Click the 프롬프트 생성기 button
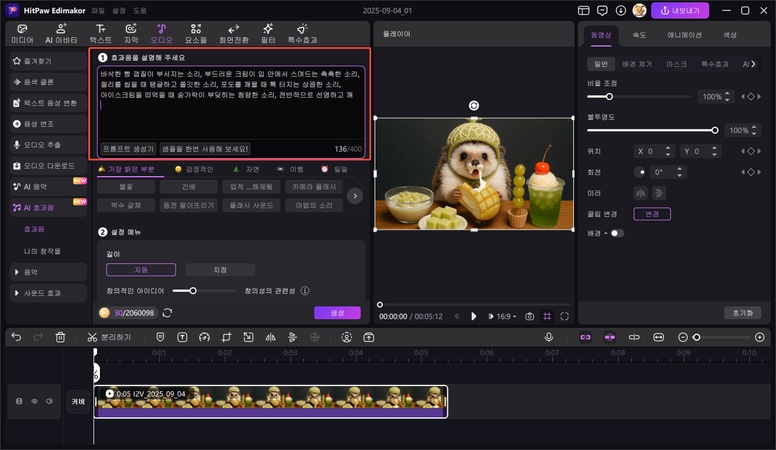The height and width of the screenshot is (450, 776). 129,149
